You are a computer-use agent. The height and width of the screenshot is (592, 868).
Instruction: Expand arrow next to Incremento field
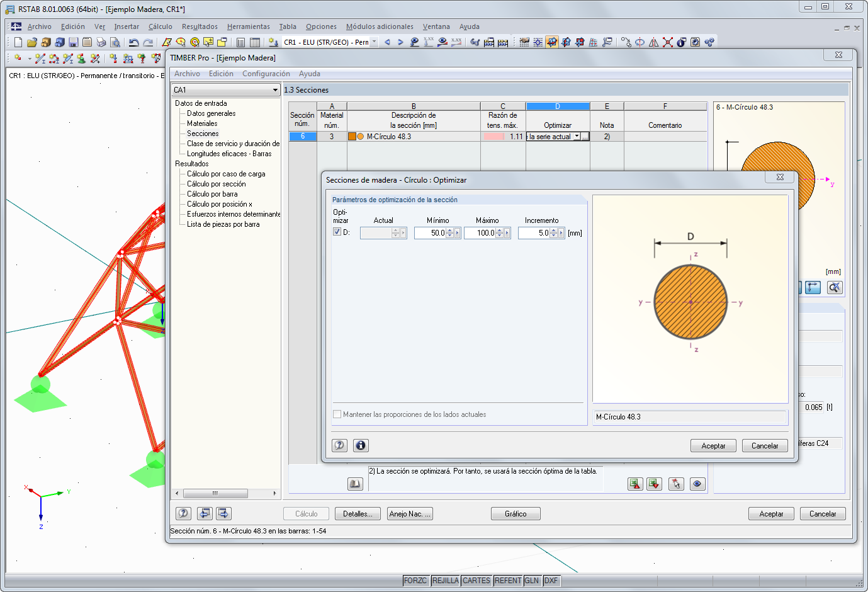(x=561, y=233)
